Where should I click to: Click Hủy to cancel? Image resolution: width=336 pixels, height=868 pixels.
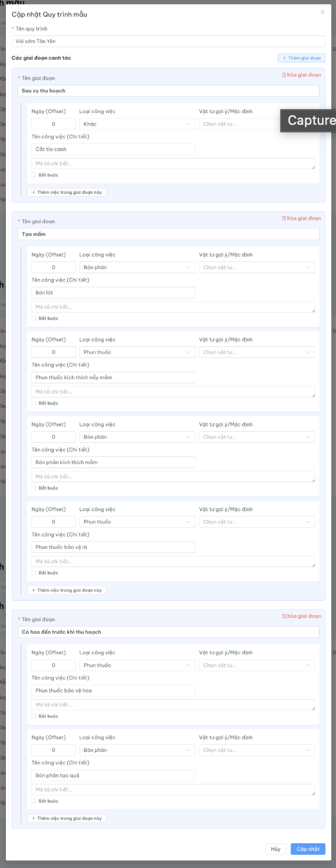click(276, 849)
